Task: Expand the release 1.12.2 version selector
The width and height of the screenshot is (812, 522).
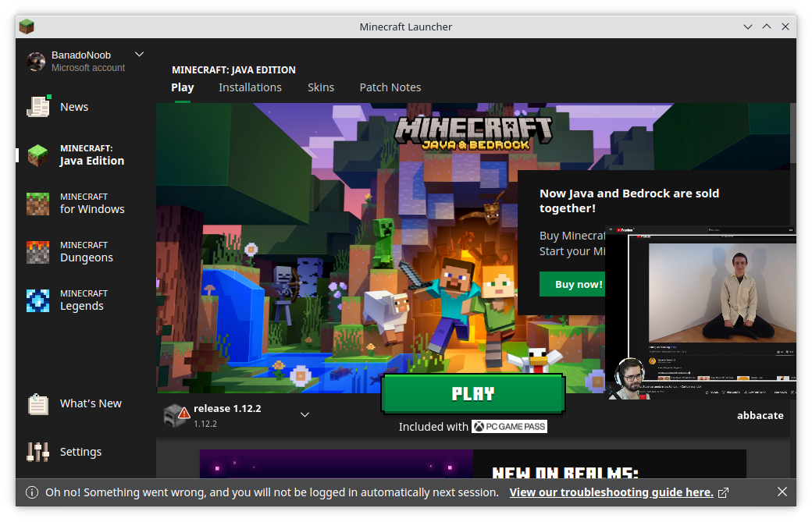Action: pyautogui.click(x=305, y=414)
